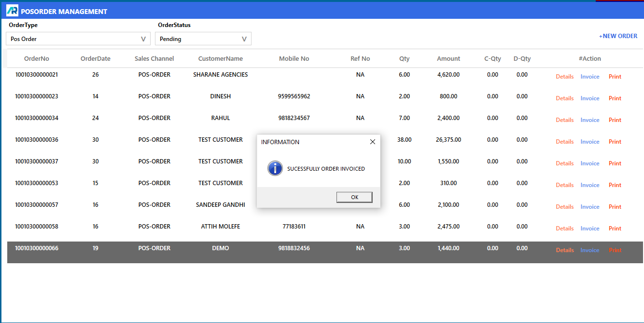Image resolution: width=644 pixels, height=323 pixels.
Task: Click the +NEW ORDER link
Action: click(x=618, y=36)
